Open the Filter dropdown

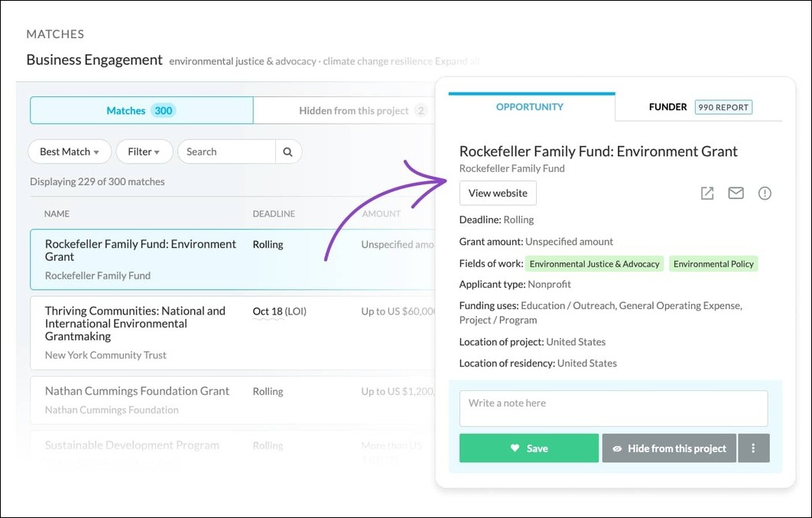click(144, 151)
